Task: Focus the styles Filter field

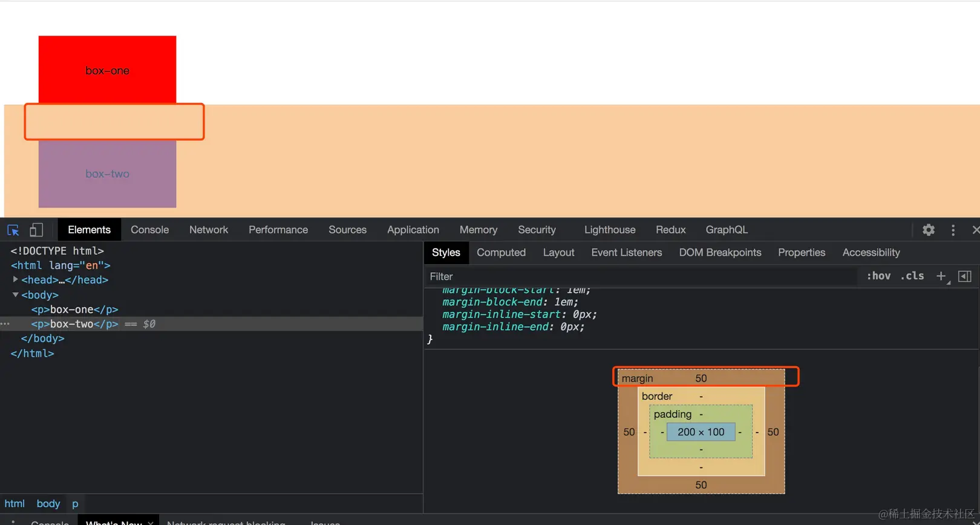Action: tap(641, 276)
